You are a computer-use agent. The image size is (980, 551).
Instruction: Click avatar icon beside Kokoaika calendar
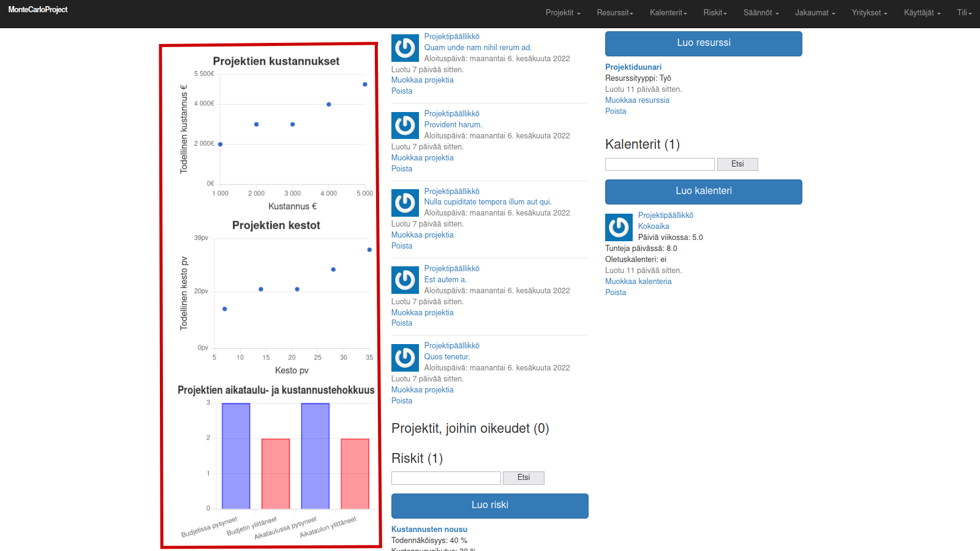click(619, 227)
